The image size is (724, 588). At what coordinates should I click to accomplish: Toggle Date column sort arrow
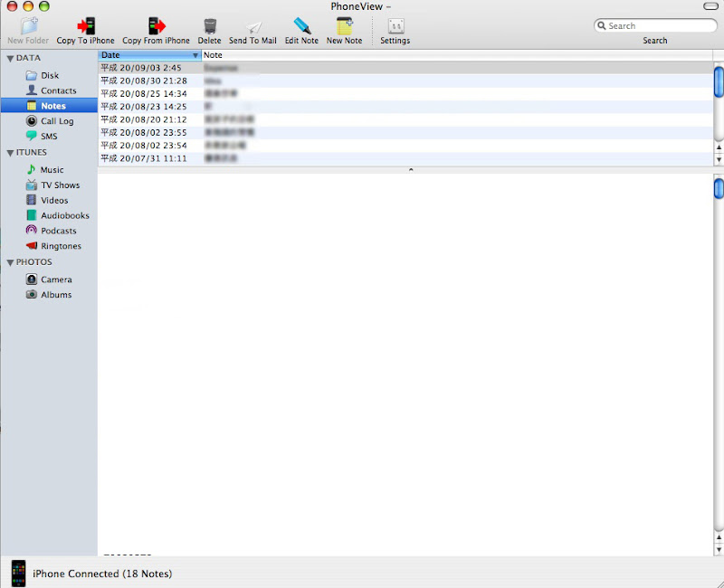(x=195, y=55)
